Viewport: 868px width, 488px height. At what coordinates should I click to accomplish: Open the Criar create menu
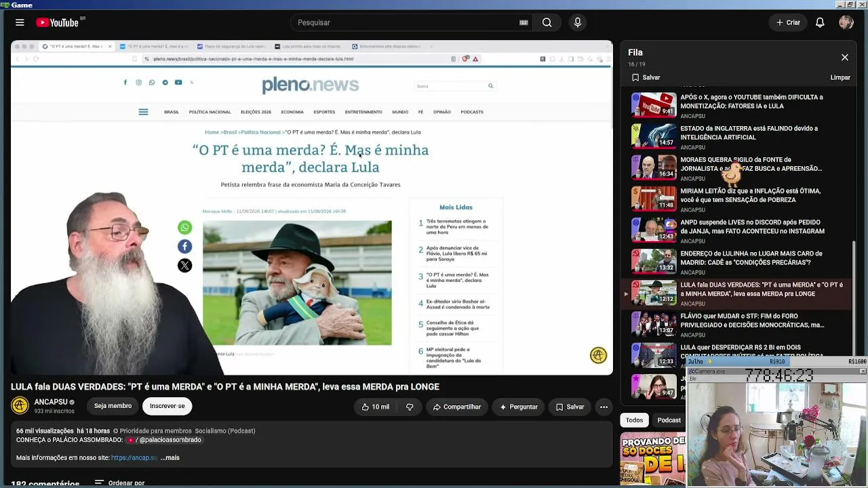click(x=788, y=22)
